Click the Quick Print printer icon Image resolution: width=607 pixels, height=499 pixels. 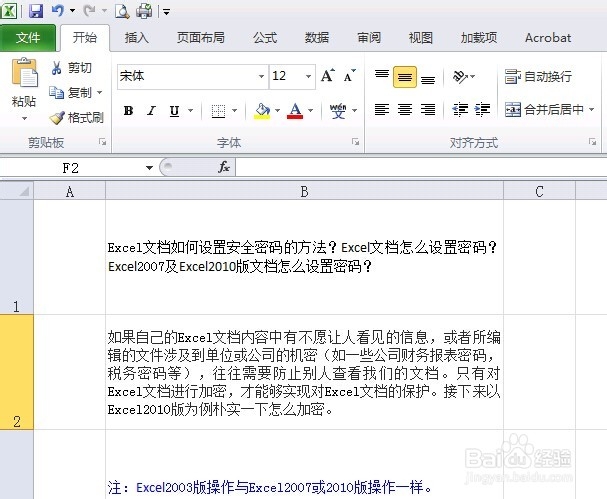[144, 11]
